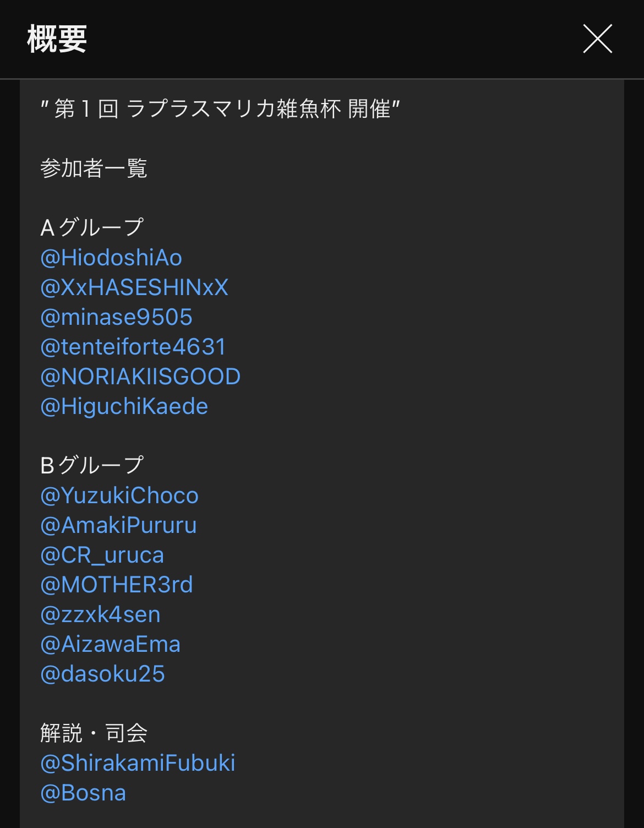Click the 概要 panel title
Viewport: 644px width, 828px height.
pyautogui.click(x=57, y=39)
